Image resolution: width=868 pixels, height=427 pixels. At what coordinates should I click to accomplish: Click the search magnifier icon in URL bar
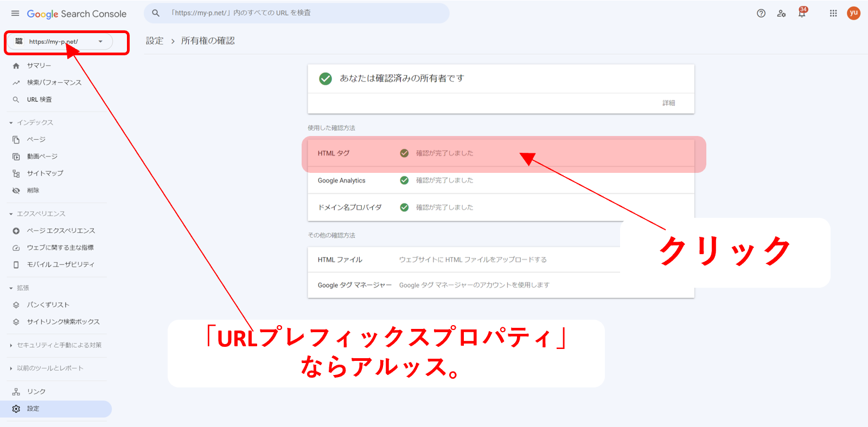pyautogui.click(x=156, y=13)
